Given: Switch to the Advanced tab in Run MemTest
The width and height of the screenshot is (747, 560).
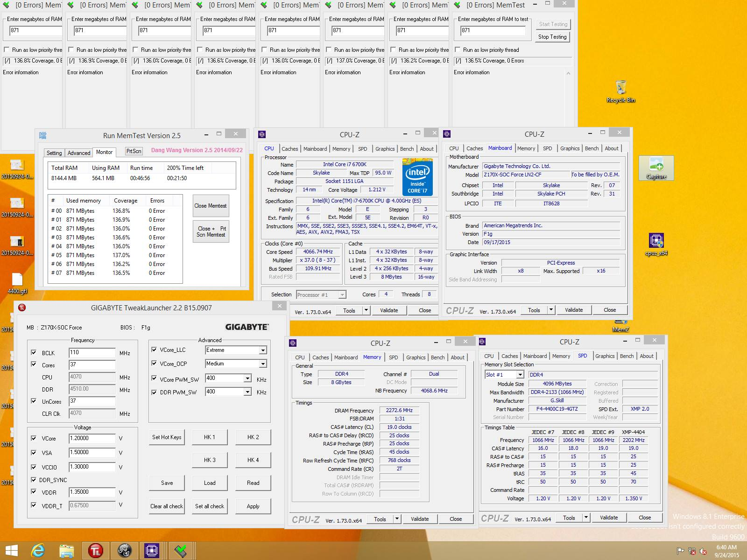Looking at the screenshot, I should [78, 153].
